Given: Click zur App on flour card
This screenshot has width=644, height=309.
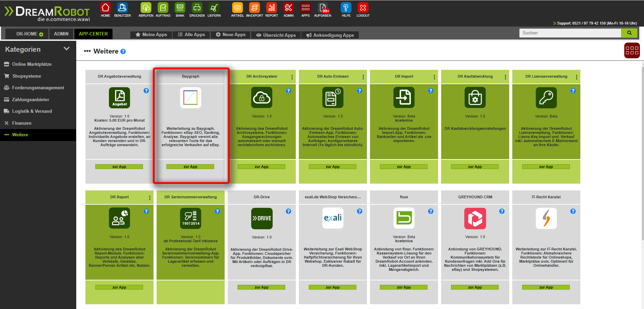Looking at the screenshot, I should [x=404, y=287].
